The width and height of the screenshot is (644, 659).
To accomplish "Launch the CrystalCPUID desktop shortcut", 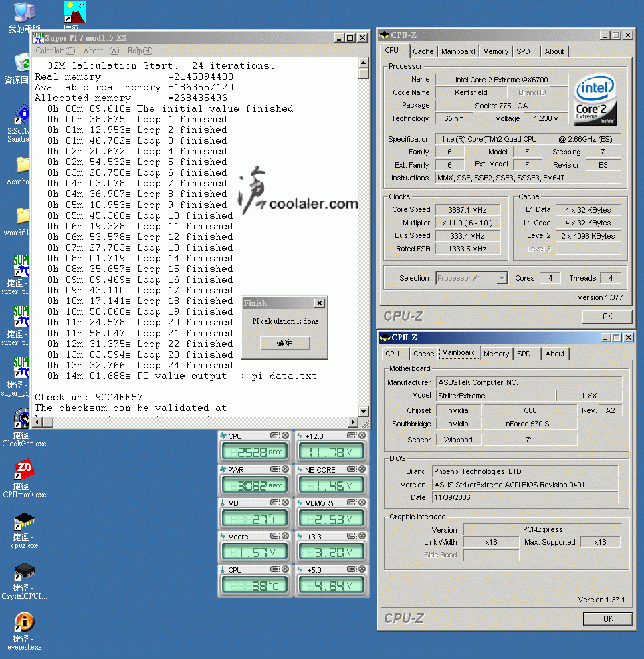I will tap(24, 571).
